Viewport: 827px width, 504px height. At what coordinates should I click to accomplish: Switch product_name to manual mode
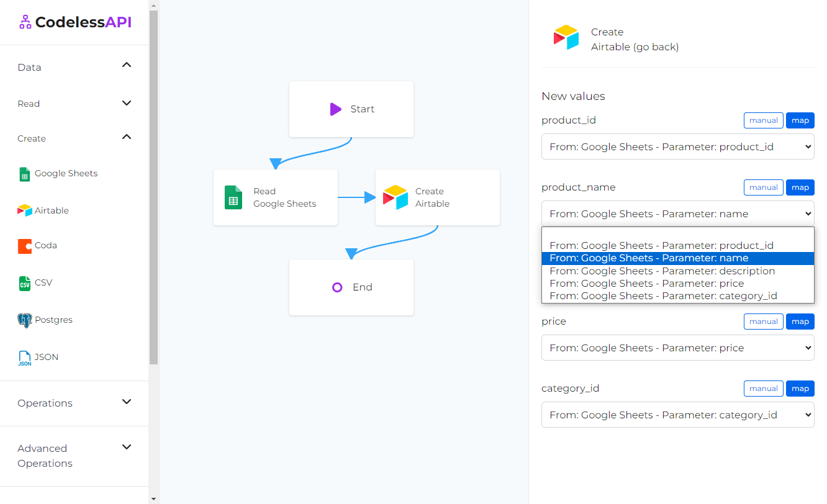tap(764, 187)
